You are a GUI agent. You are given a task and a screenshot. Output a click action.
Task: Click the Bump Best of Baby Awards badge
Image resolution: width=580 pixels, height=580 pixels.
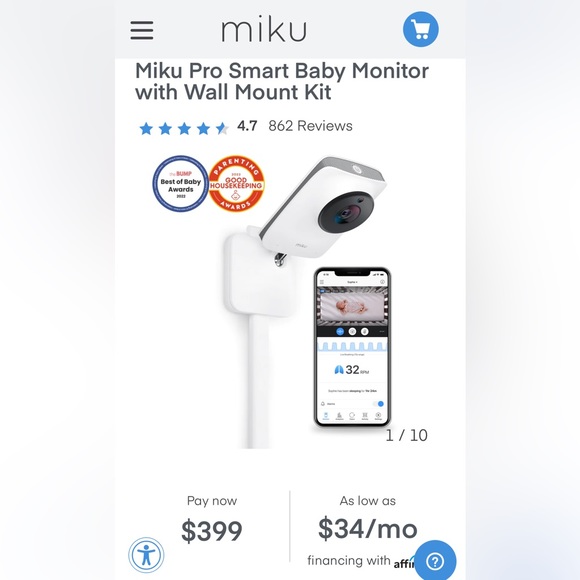(181, 184)
